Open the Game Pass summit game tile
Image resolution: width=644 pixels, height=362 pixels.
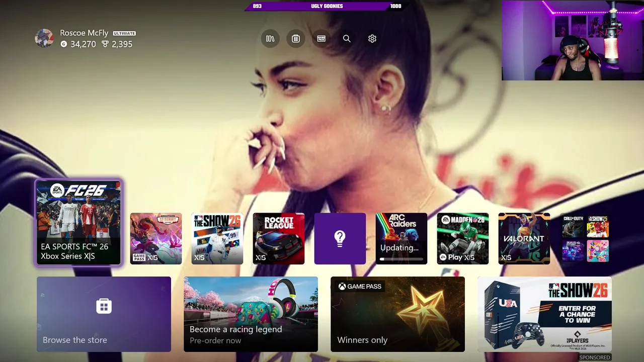click(156, 238)
